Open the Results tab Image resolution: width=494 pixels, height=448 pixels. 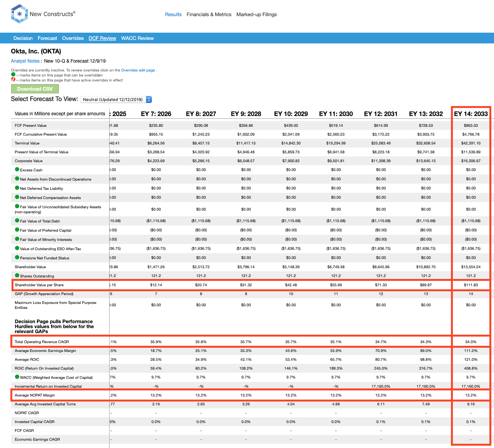coord(173,15)
